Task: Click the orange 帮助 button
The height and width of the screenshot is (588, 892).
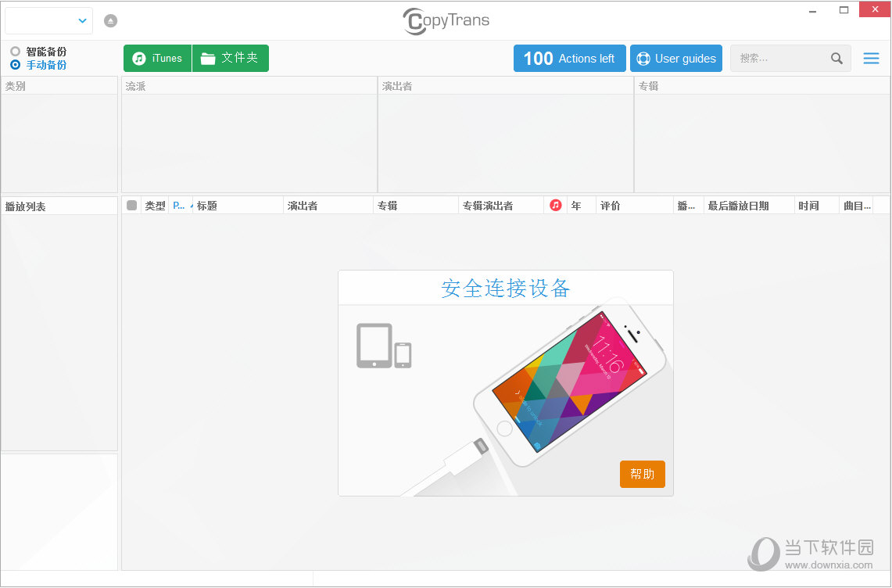Action: pos(643,474)
